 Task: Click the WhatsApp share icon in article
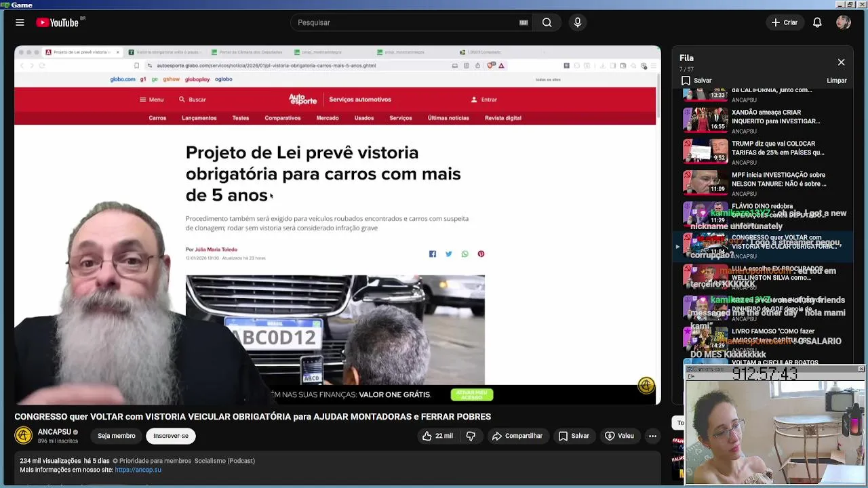coord(465,254)
